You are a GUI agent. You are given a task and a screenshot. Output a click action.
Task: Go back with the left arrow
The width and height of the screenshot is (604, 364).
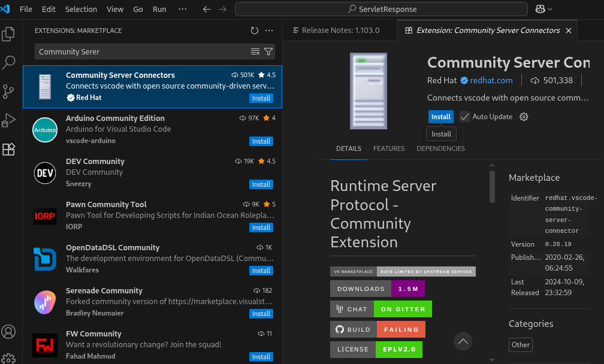207,9
